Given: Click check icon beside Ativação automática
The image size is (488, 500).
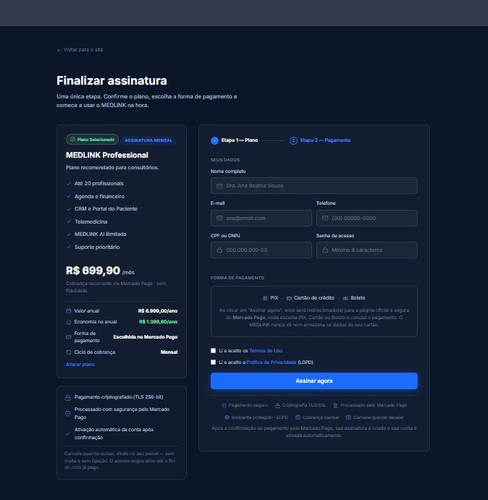Looking at the screenshot, I should click(68, 434).
